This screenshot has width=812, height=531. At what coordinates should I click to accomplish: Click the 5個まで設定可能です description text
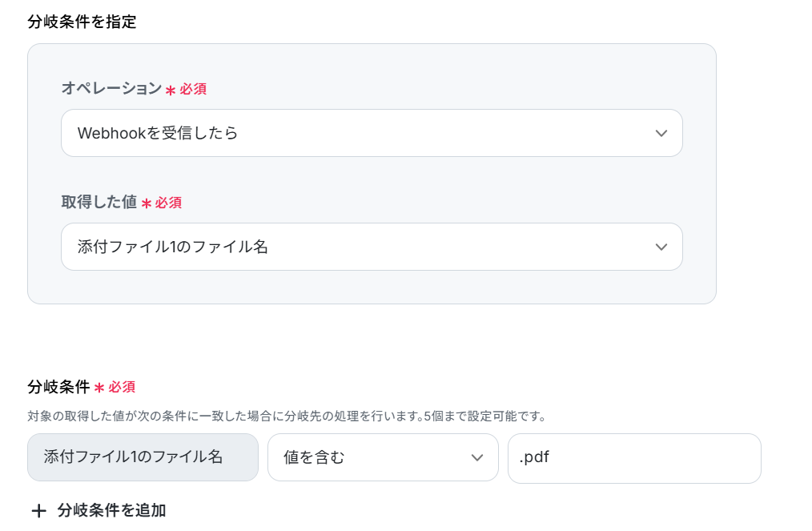484,416
